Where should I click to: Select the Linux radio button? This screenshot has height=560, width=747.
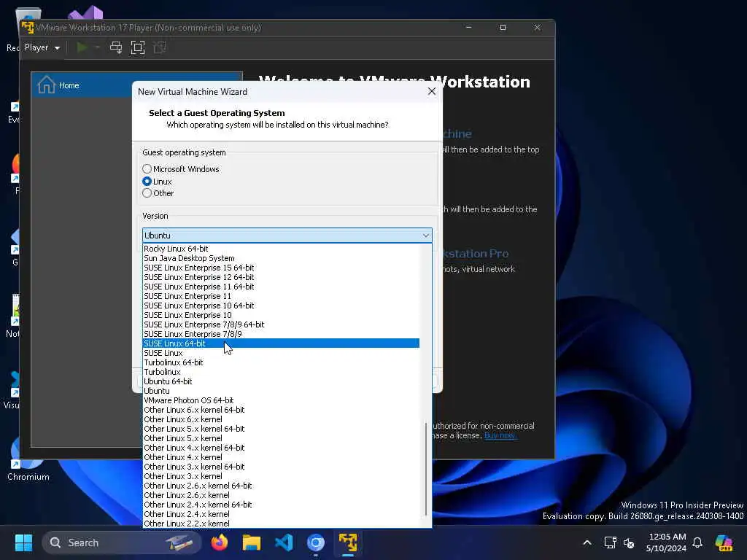158,182
